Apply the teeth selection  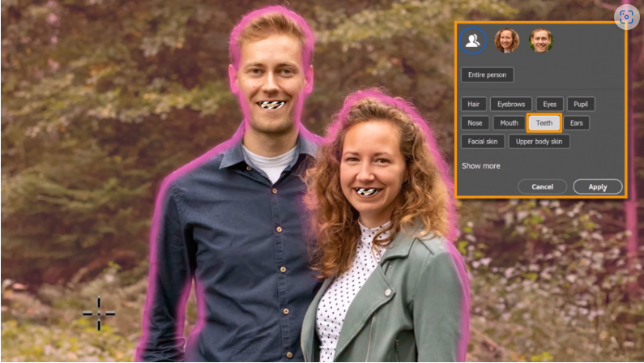point(598,187)
